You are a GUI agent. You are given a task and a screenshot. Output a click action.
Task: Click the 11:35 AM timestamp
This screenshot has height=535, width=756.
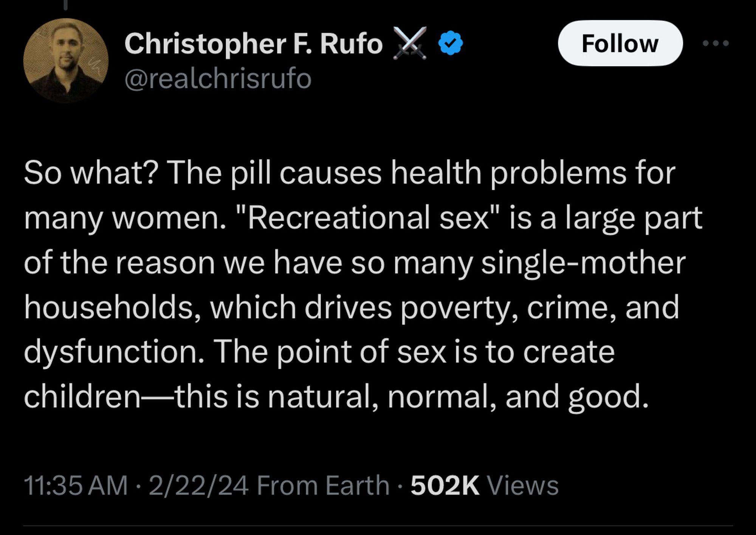pos(76,485)
